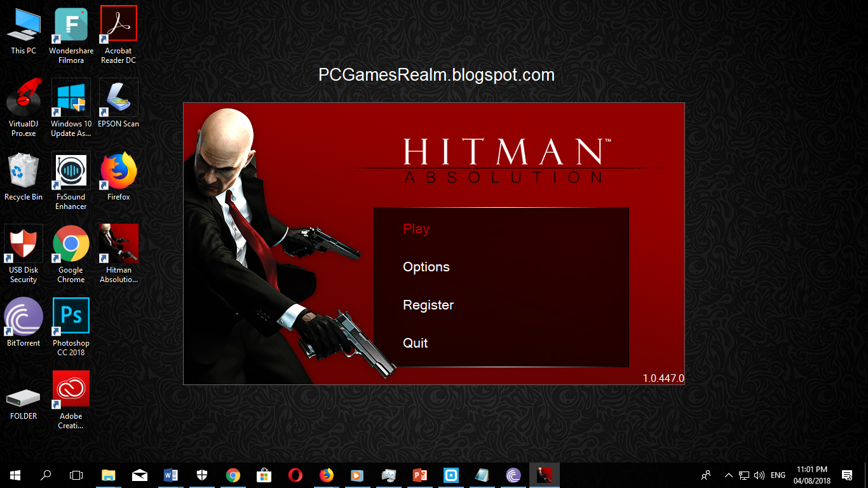Open the Mail app in taskbar
This screenshot has width=868, height=488.
click(140, 475)
